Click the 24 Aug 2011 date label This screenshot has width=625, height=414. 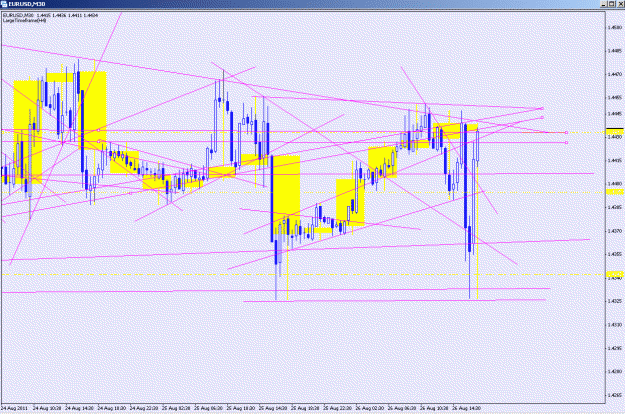point(14,408)
